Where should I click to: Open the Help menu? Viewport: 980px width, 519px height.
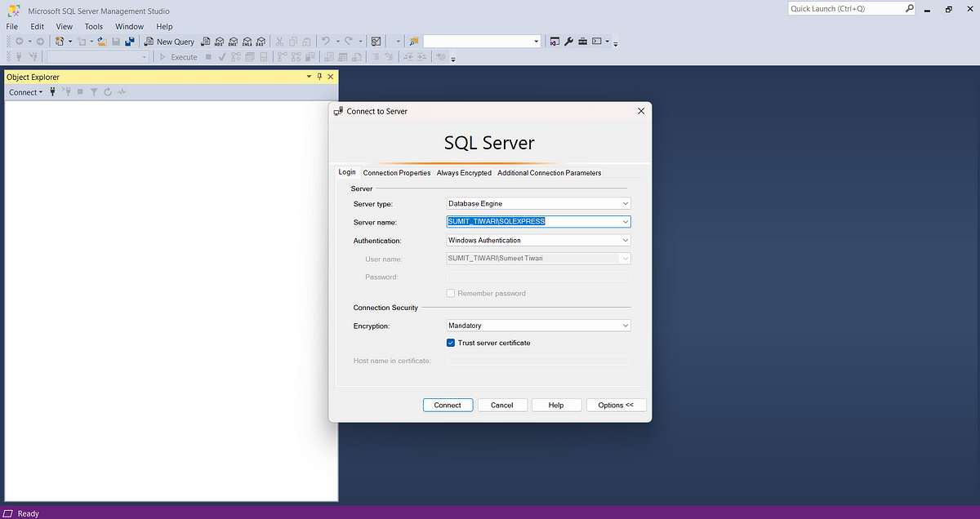(164, 26)
